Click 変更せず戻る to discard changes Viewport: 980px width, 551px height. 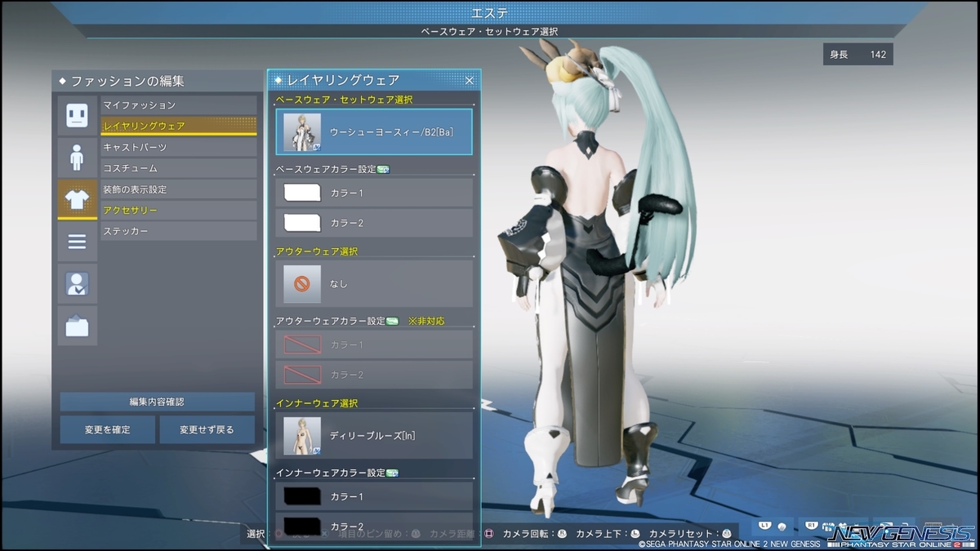[x=207, y=429]
